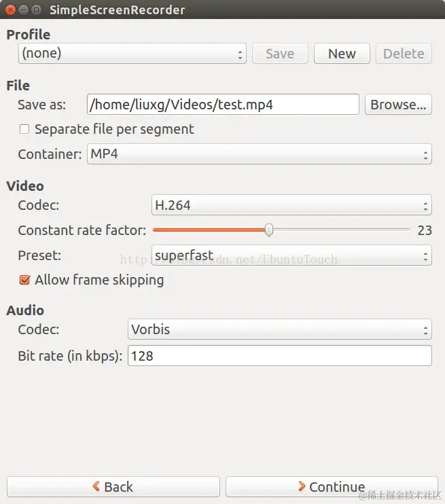Click the constant rate factor value 23
The height and width of the screenshot is (504, 445).
(x=425, y=230)
